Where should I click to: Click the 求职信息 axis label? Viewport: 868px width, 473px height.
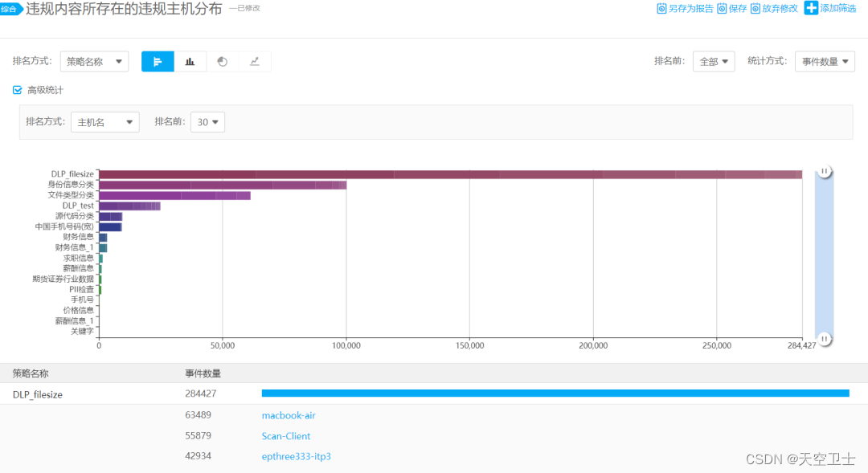coord(78,258)
